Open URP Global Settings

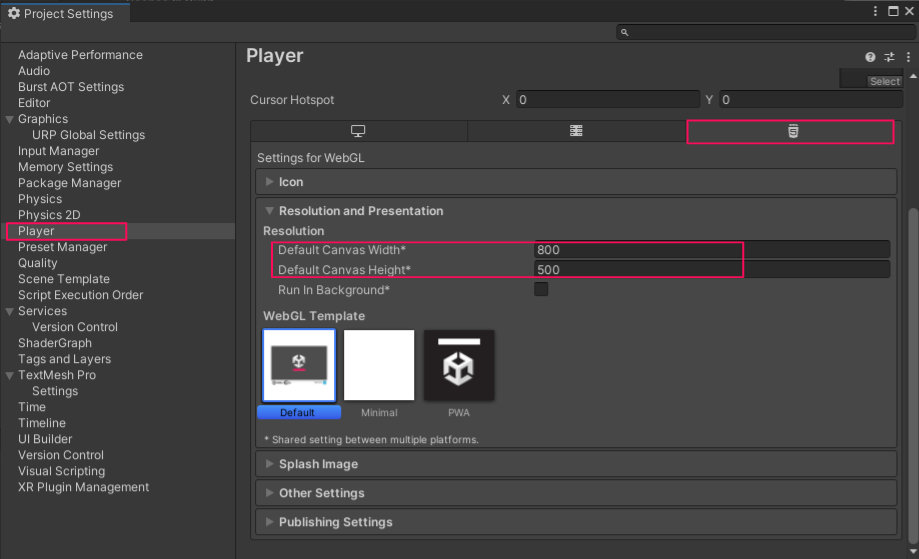pyautogui.click(x=89, y=135)
